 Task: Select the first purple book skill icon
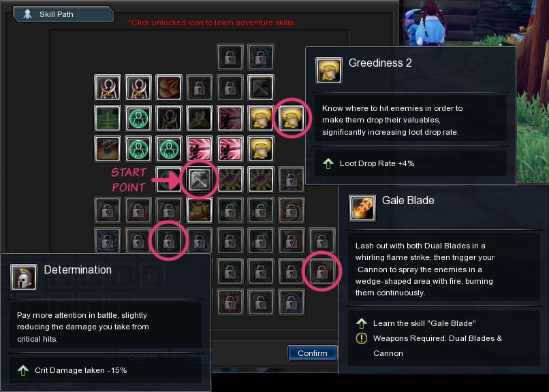click(x=230, y=180)
